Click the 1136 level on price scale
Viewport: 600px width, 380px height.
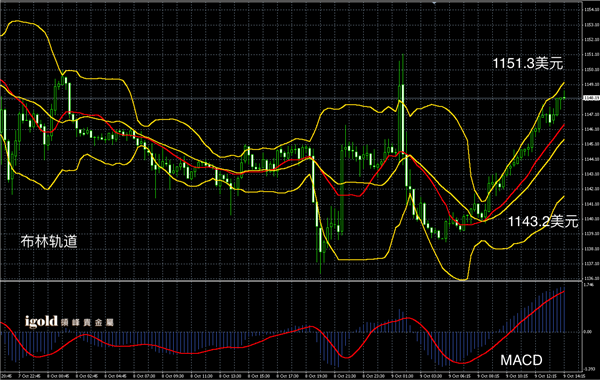click(x=590, y=278)
